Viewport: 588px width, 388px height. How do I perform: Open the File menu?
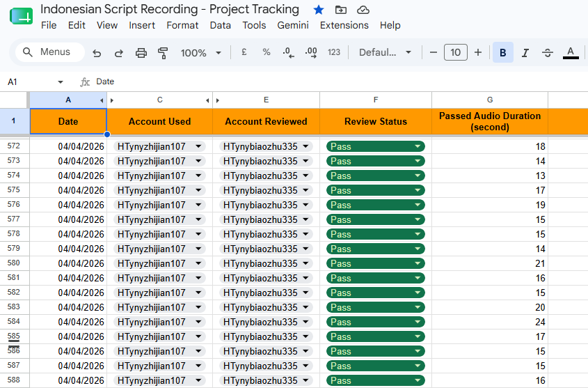click(49, 25)
